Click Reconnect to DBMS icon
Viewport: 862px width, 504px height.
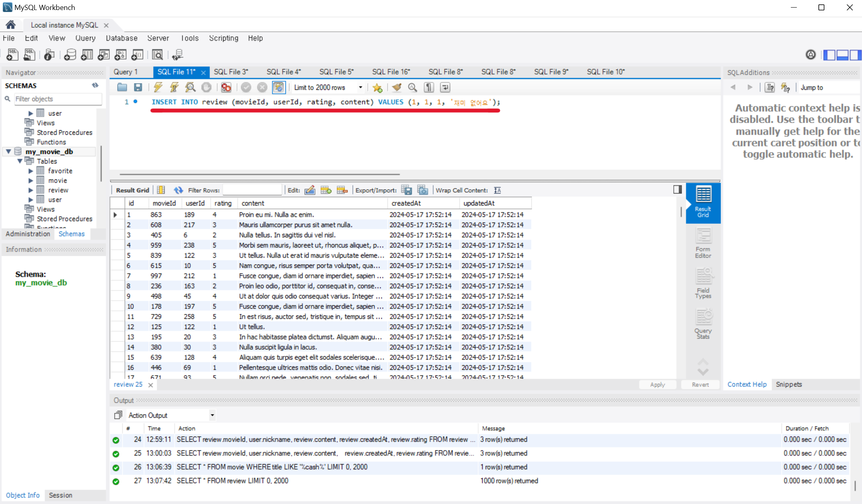point(178,55)
